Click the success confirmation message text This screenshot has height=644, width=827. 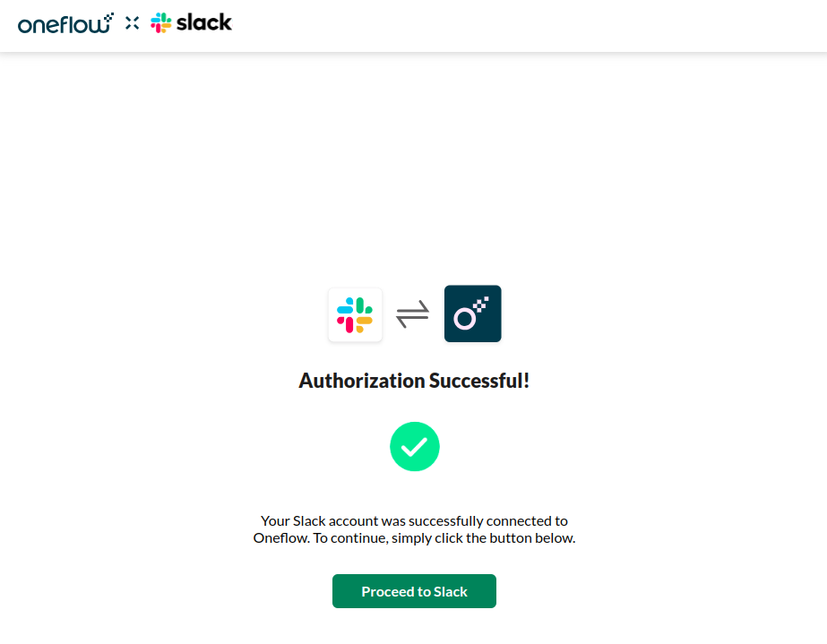point(414,528)
